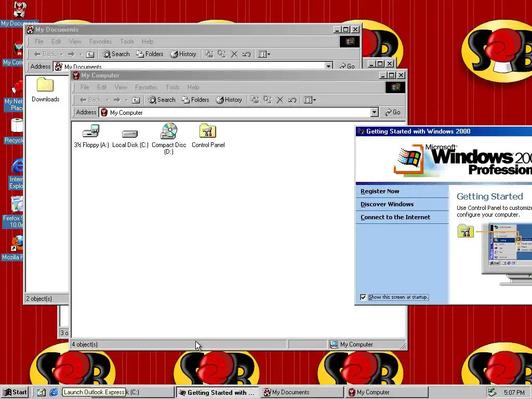This screenshot has height=399, width=532.
Task: Select the Compact Disc (D:) icon
Action: point(169,131)
